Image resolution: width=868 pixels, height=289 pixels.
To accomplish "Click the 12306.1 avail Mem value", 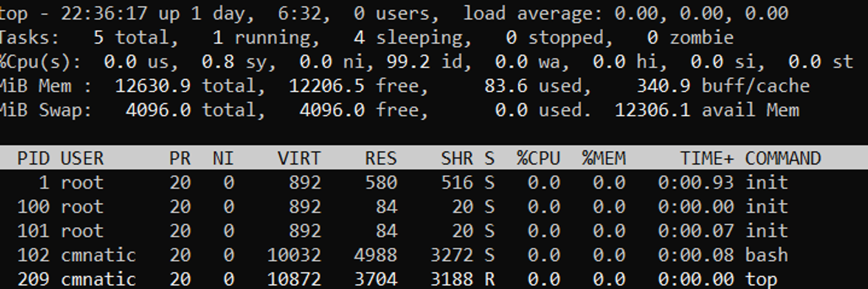I will 652,110.
